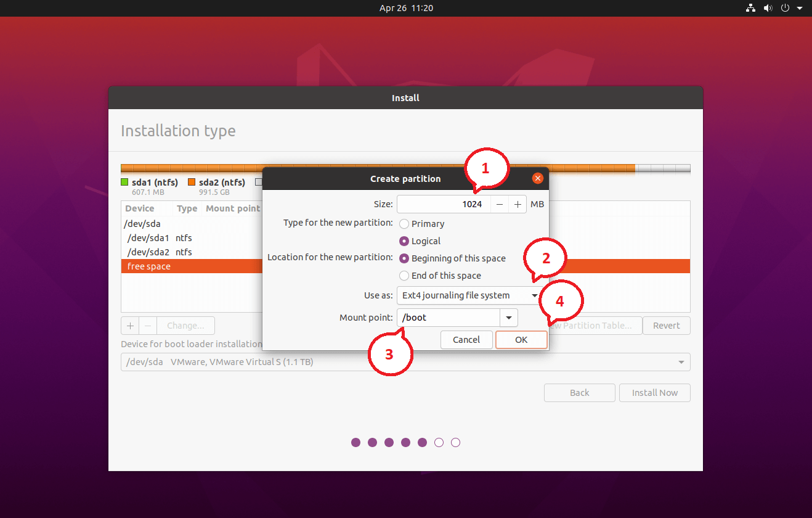Cancel the Create partition dialog
Image resolution: width=812 pixels, height=518 pixels.
pyautogui.click(x=466, y=339)
